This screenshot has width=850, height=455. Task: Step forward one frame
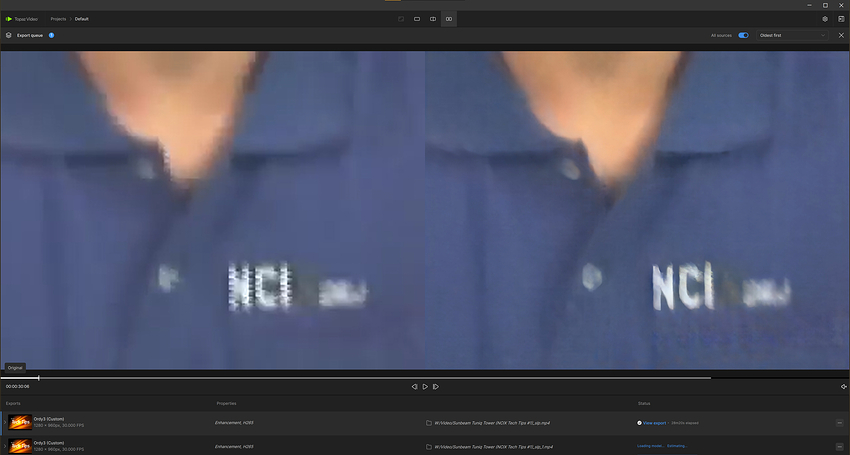pos(436,387)
